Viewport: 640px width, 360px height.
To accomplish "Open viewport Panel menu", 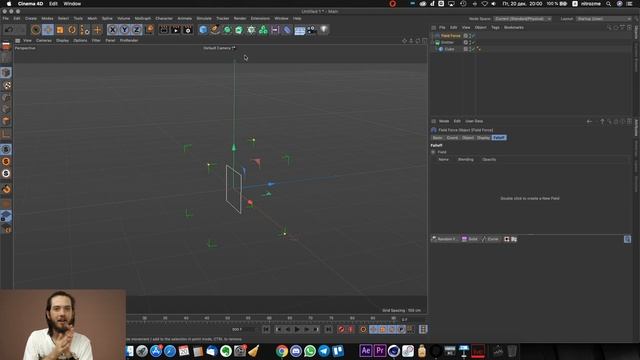I will coord(110,40).
